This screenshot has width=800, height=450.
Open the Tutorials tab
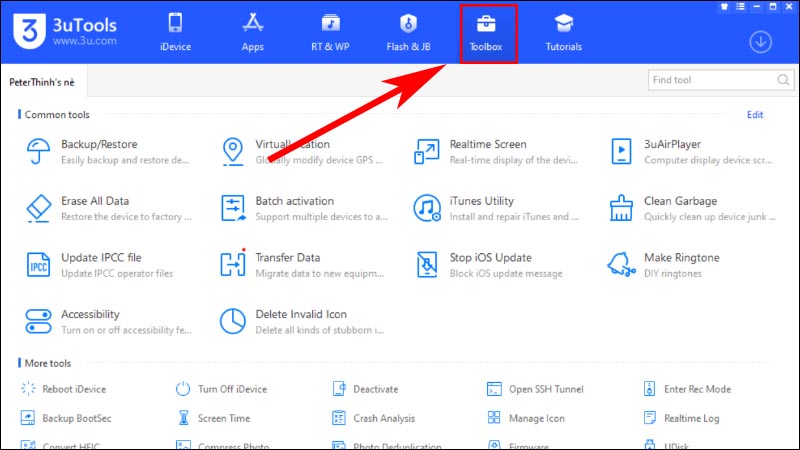tap(564, 32)
